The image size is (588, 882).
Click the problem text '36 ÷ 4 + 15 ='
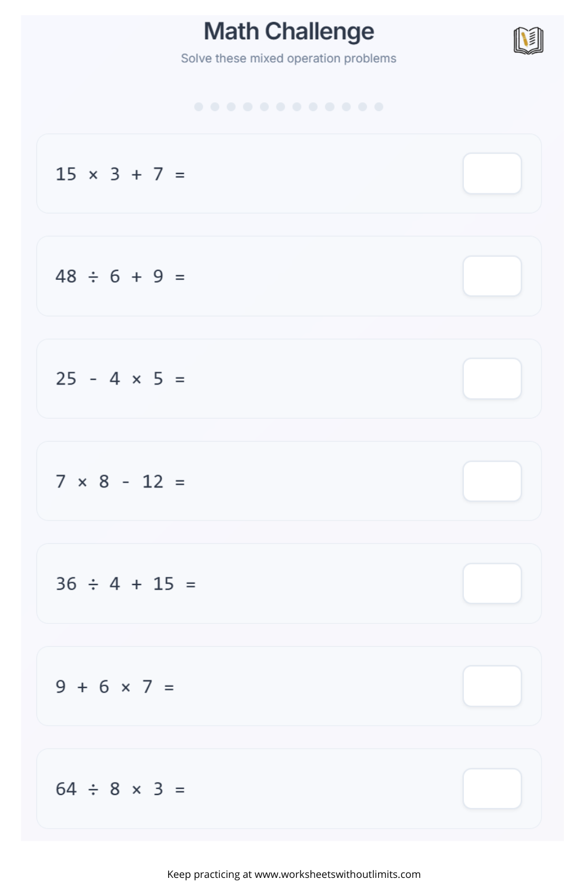click(125, 584)
